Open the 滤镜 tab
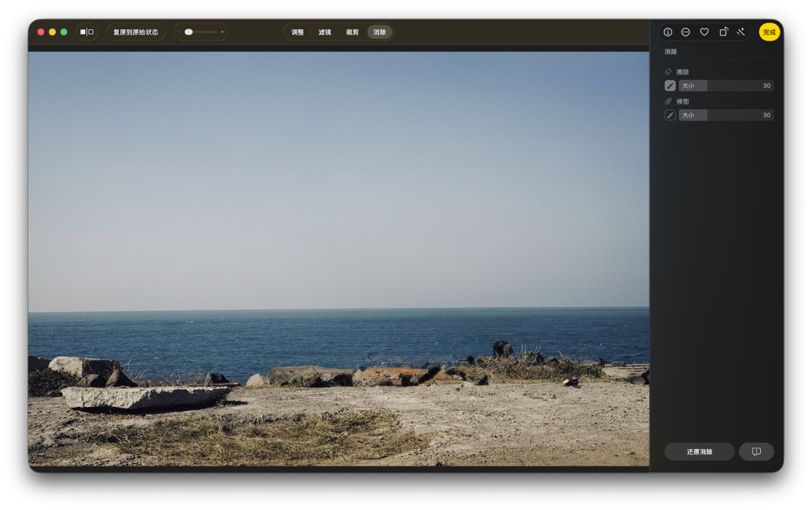The image size is (812, 510). (x=325, y=32)
